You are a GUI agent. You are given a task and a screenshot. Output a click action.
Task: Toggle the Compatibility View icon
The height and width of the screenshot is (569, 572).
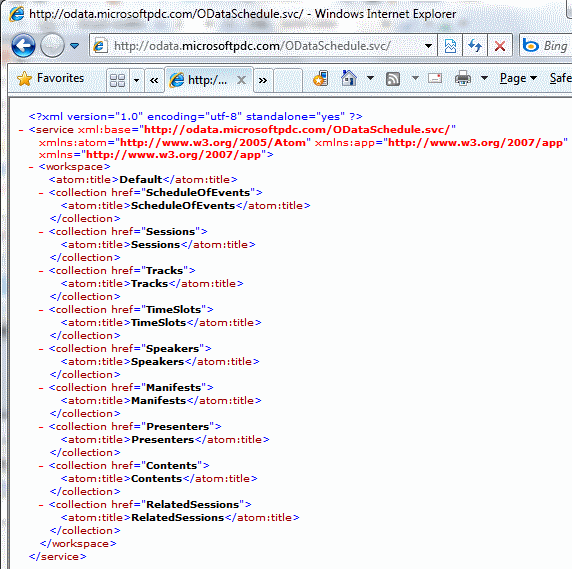click(451, 46)
